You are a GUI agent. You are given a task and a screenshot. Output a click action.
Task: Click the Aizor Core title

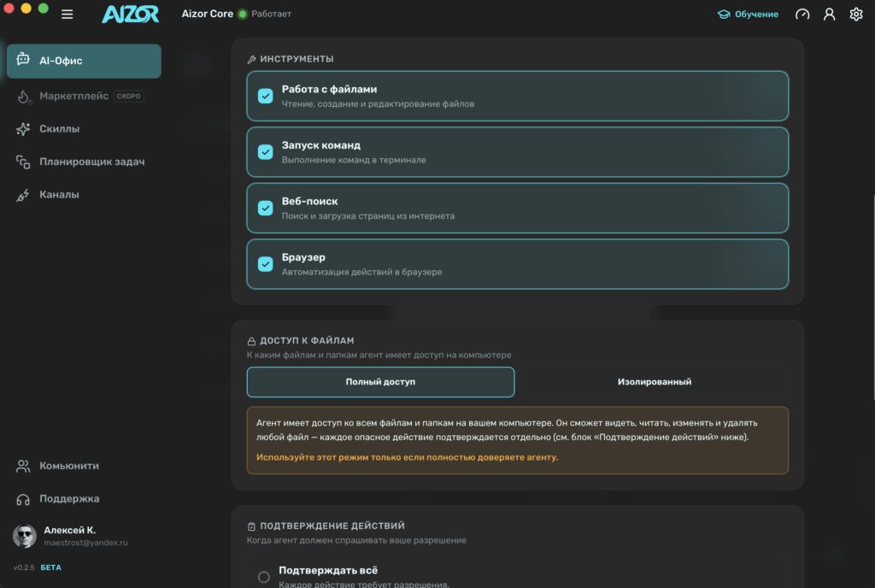click(x=207, y=14)
